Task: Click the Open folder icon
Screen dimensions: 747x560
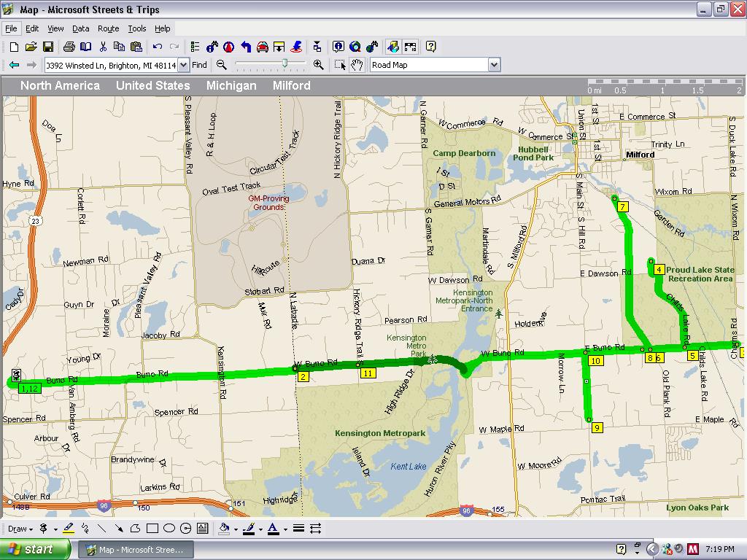Action: [31, 47]
